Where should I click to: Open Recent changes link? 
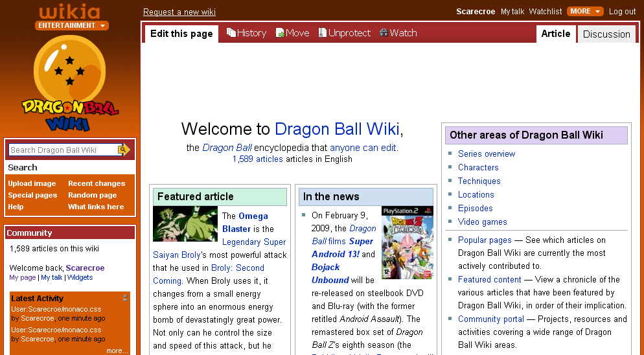97,183
